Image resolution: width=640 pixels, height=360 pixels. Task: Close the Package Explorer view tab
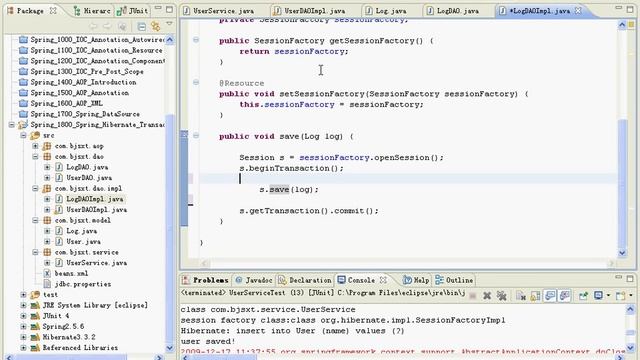(x=53, y=11)
